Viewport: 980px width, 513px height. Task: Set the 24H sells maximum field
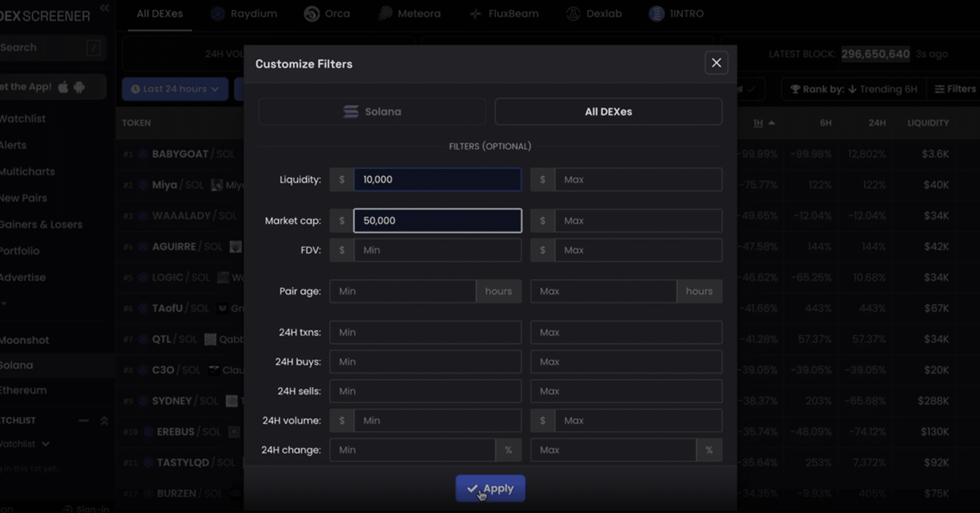(626, 391)
